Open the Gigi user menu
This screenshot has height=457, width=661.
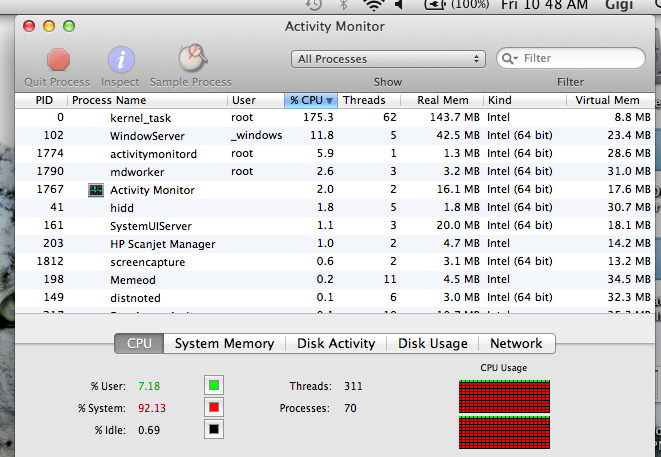(x=619, y=5)
